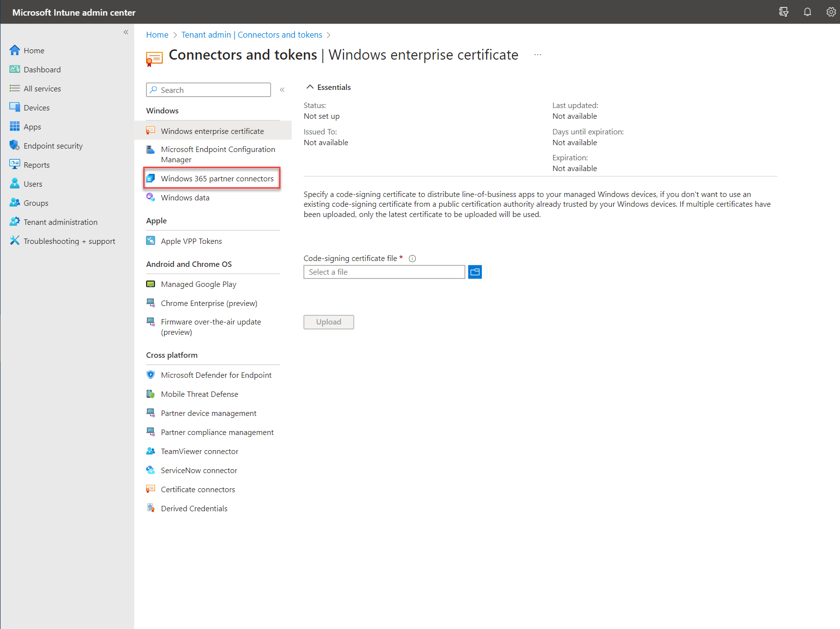Open Windows 365 partner connectors
This screenshot has width=840, height=629.
(213, 178)
